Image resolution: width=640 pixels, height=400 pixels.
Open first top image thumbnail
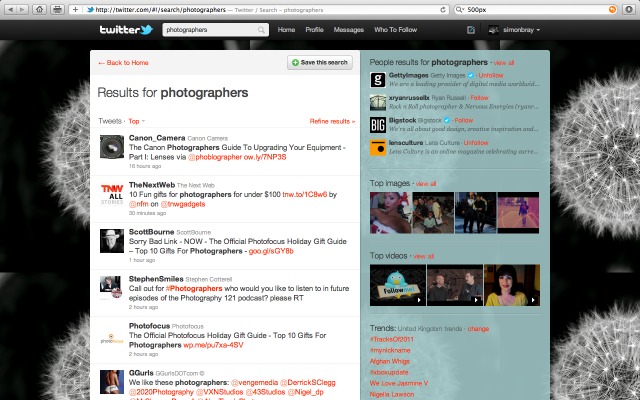[391, 213]
